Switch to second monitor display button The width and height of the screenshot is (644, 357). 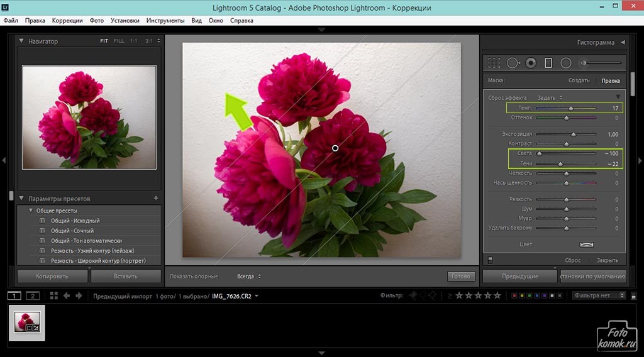point(32,295)
